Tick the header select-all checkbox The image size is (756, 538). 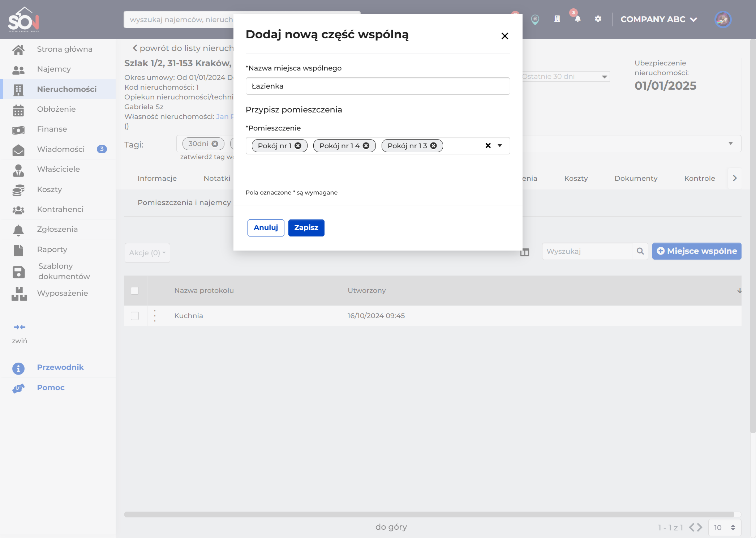point(135,290)
